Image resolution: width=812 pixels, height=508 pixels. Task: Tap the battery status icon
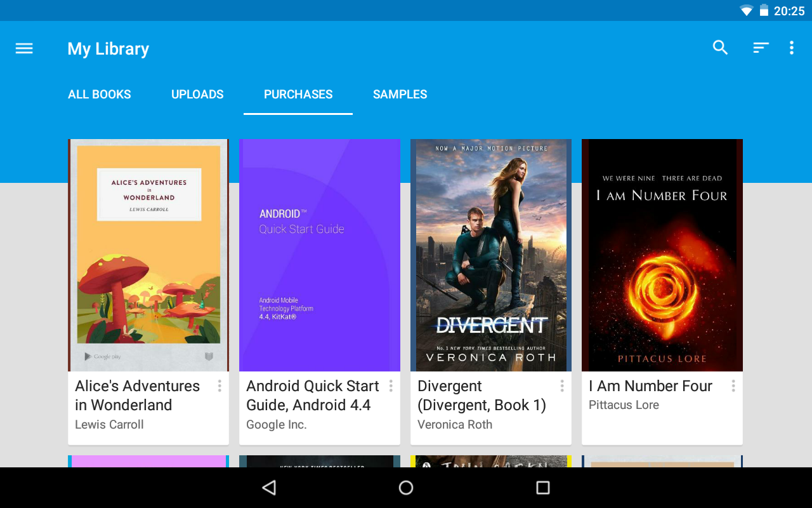764,11
